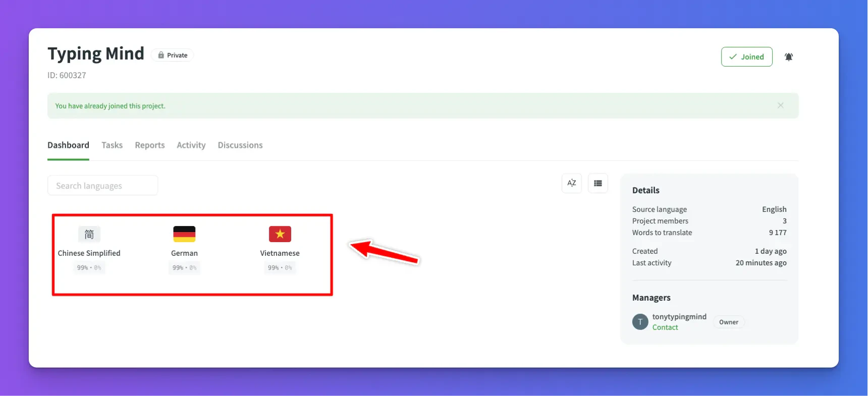Click the Source language English value
The width and height of the screenshot is (868, 396).
point(774,209)
